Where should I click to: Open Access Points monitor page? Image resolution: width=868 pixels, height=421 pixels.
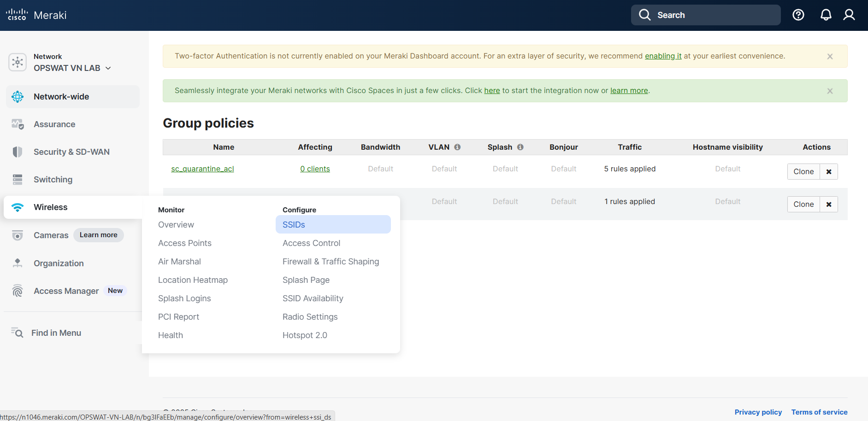(185, 243)
